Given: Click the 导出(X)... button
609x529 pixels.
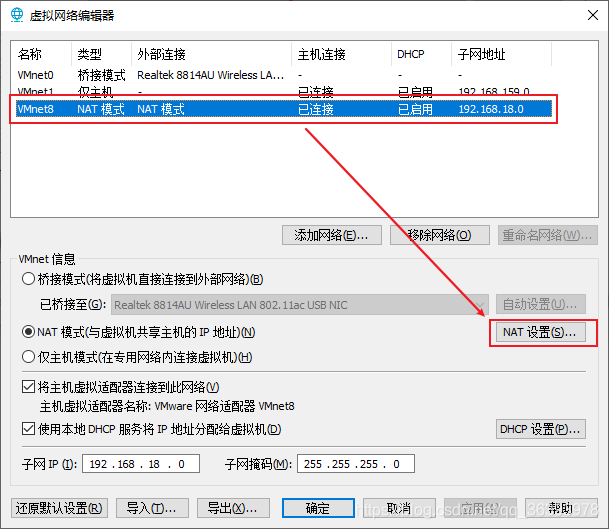Looking at the screenshot, I should click(233, 508).
